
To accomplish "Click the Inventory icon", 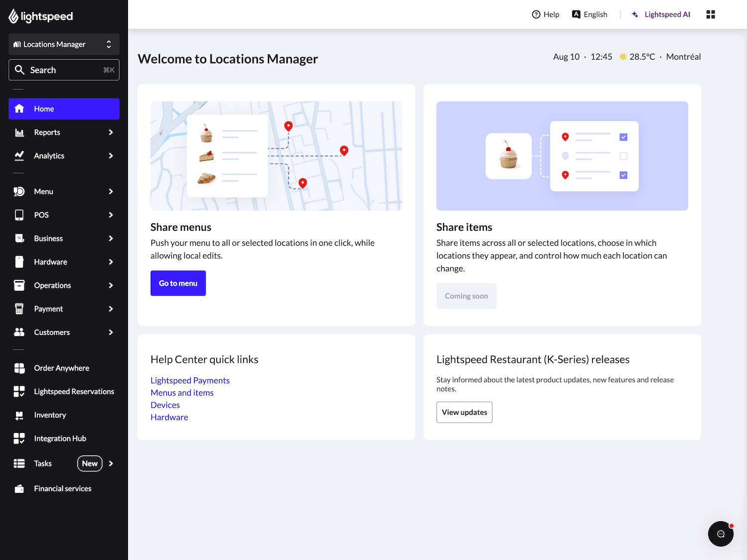I will click(x=19, y=415).
